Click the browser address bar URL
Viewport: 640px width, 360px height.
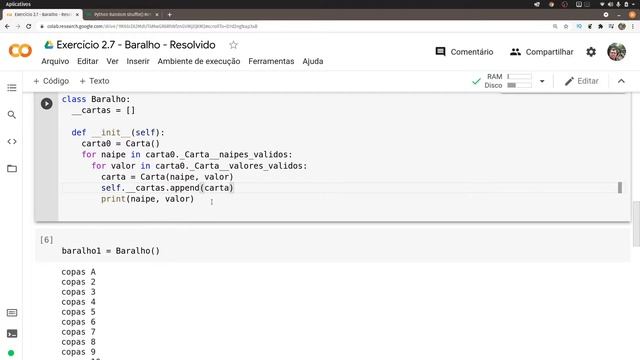(152, 26)
